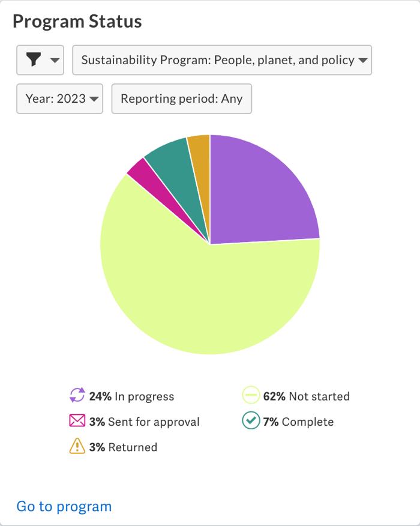
Task: Click the Program Status heading
Action: click(77, 22)
